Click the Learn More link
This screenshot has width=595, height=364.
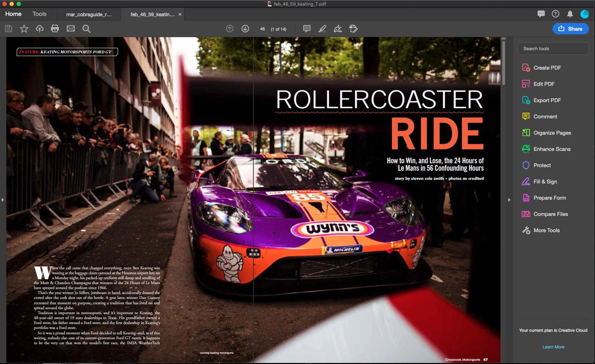coord(553,347)
